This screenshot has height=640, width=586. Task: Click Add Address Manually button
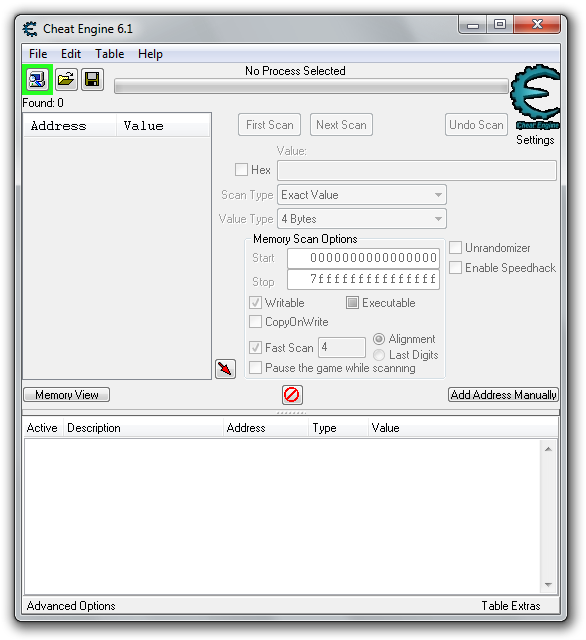(503, 395)
